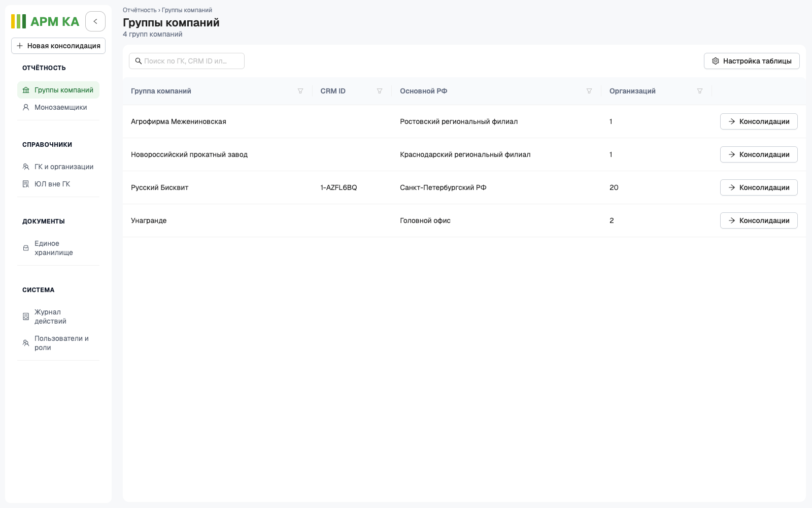Click CRM ID value 1-AZFL6BQ

[x=339, y=187]
